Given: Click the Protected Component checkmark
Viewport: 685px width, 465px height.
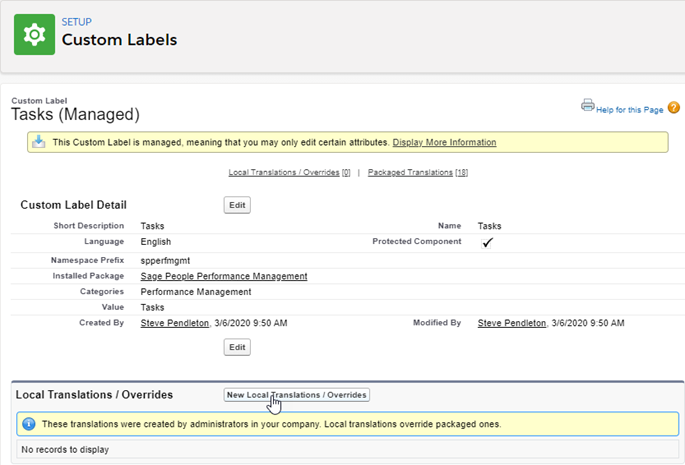Looking at the screenshot, I should 487,242.
